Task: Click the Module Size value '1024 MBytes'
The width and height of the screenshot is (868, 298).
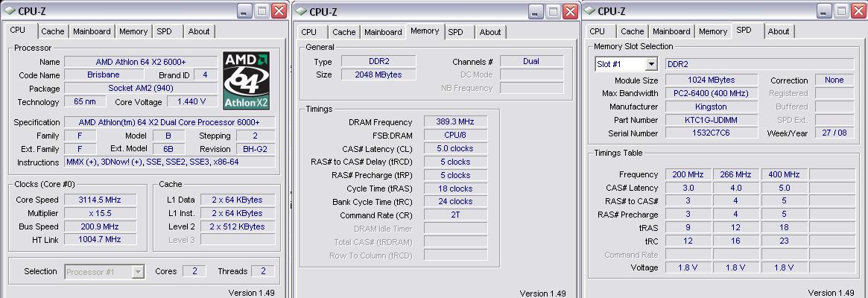Action: pyautogui.click(x=712, y=80)
